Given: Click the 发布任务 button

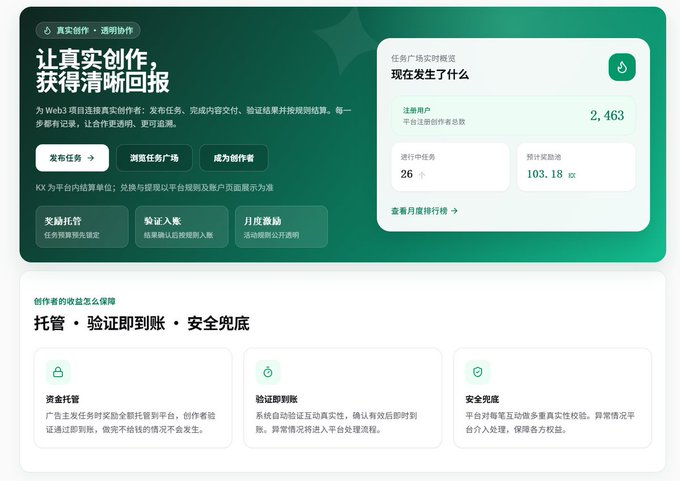Looking at the screenshot, I should 72,158.
